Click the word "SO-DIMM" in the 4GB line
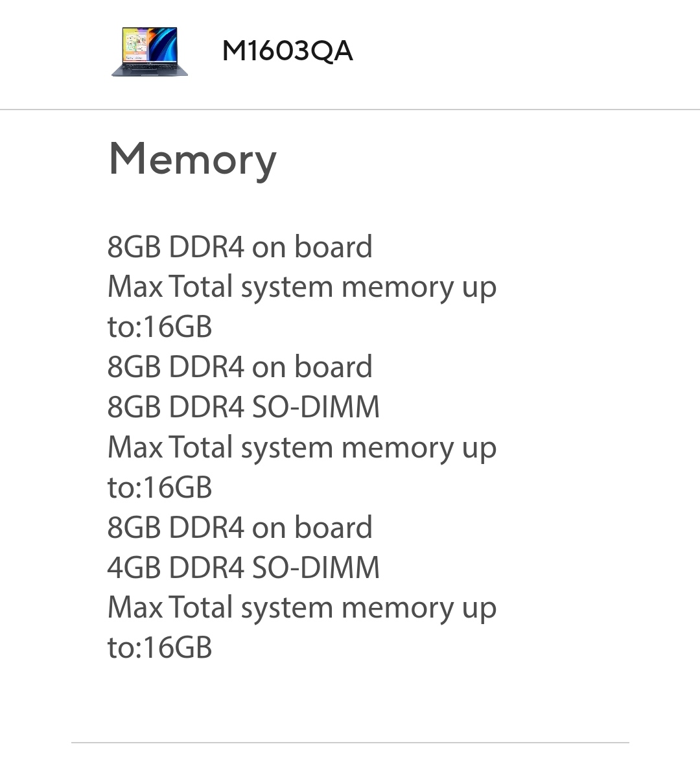The width and height of the screenshot is (700, 766). click(315, 568)
